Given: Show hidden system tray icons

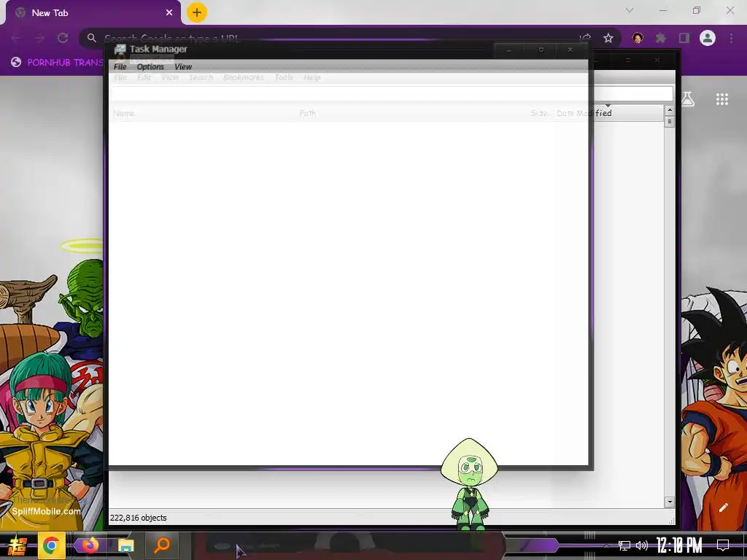Looking at the screenshot, I should [606, 545].
